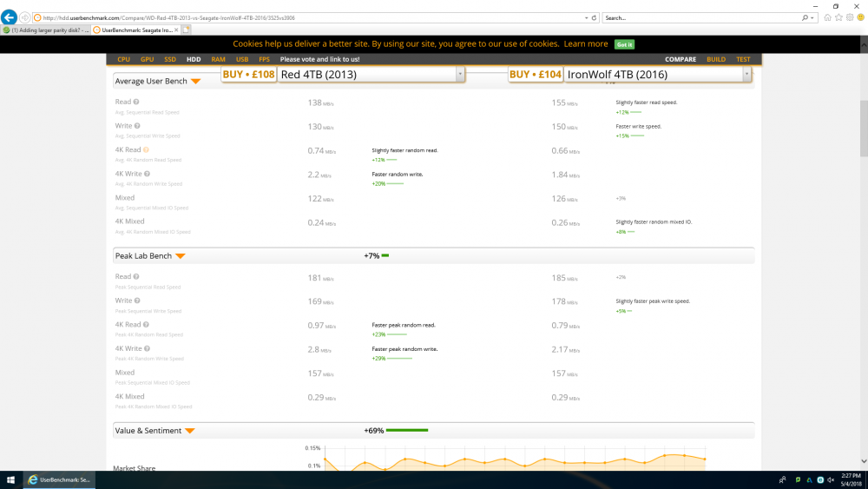
Task: Click the help icon next to Peak Write
Action: click(x=137, y=301)
